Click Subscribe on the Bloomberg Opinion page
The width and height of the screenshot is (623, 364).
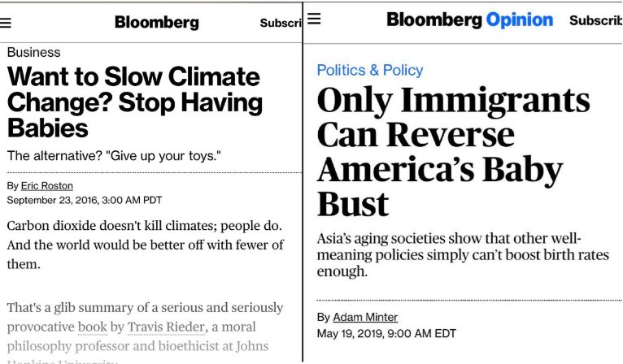click(x=595, y=20)
